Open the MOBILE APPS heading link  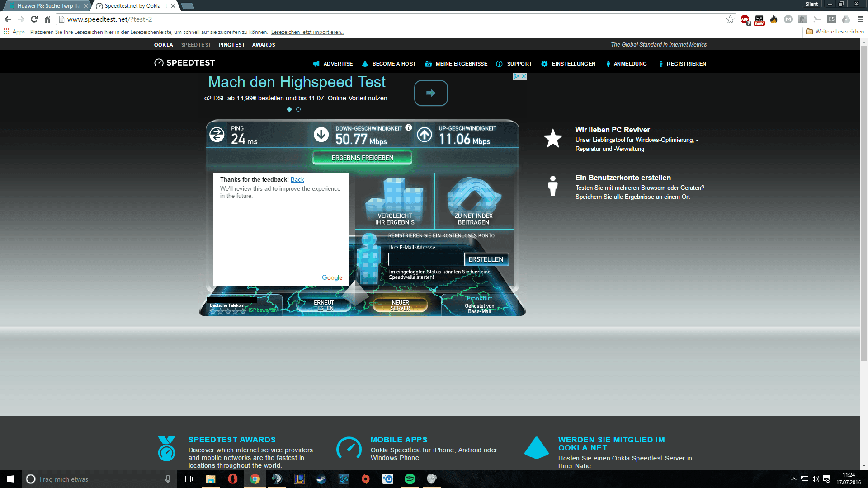[399, 440]
